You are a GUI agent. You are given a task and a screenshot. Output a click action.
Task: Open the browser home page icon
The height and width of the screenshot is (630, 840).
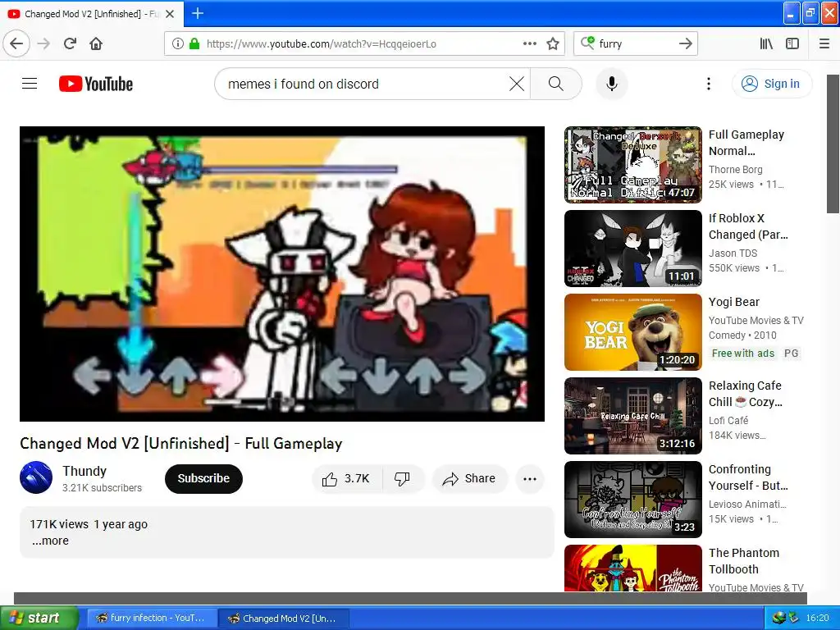pyautogui.click(x=96, y=44)
